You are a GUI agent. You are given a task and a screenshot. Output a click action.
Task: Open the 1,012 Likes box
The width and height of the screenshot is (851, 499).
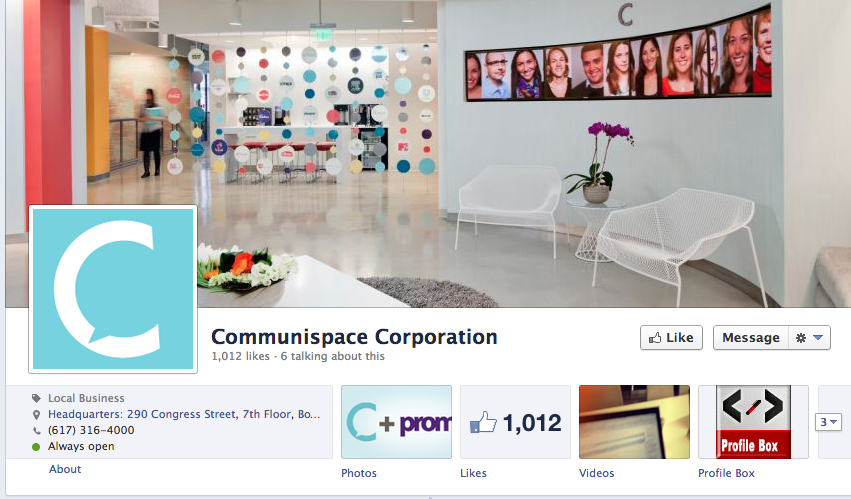pos(515,422)
